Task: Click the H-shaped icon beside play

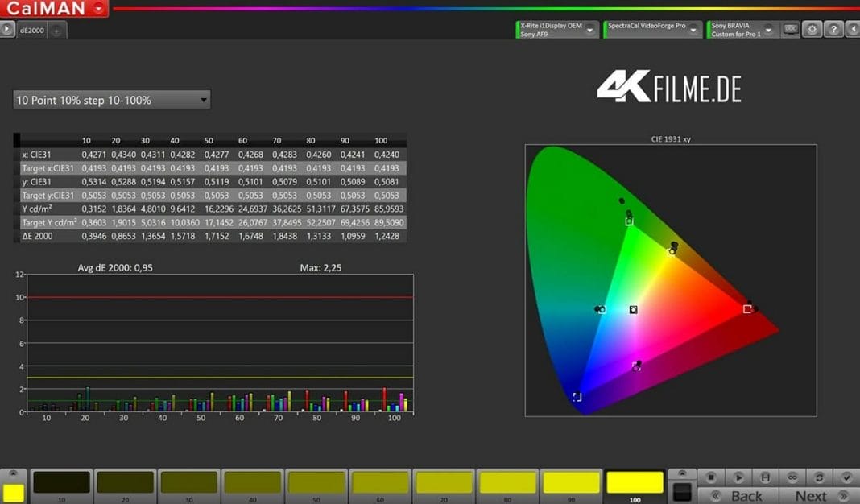Action: [765, 477]
